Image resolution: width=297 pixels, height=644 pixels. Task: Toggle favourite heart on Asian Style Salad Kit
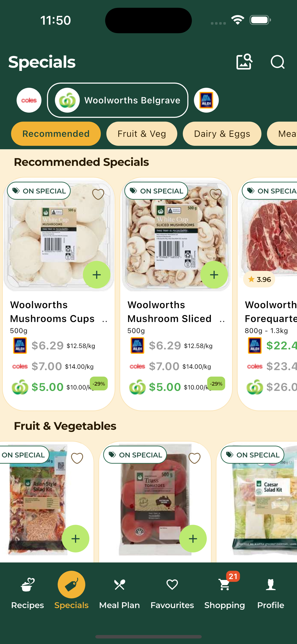click(77, 458)
